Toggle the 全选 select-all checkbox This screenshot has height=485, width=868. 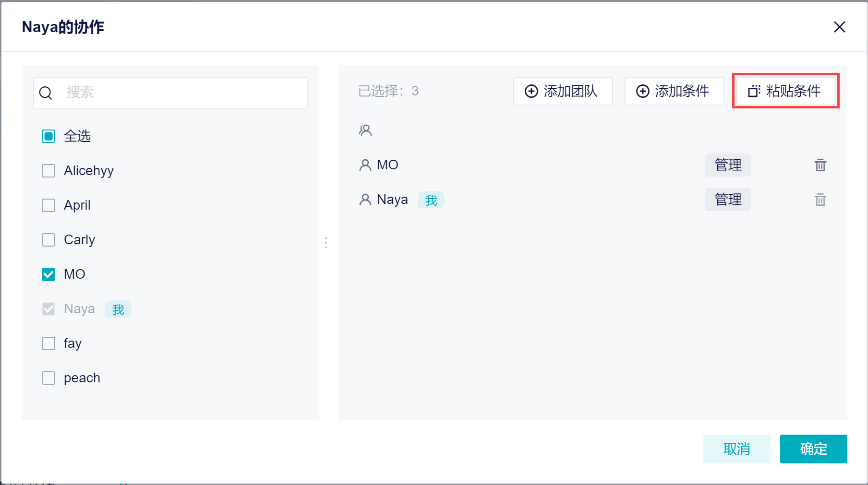click(48, 136)
